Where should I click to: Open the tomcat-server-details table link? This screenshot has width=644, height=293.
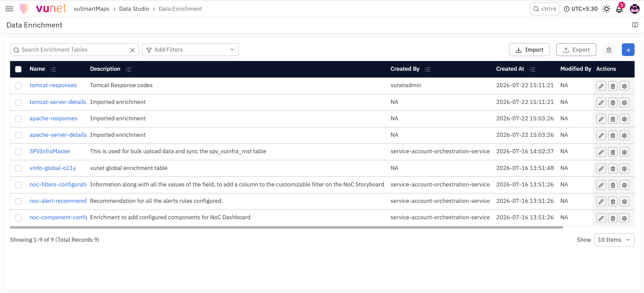(x=58, y=102)
